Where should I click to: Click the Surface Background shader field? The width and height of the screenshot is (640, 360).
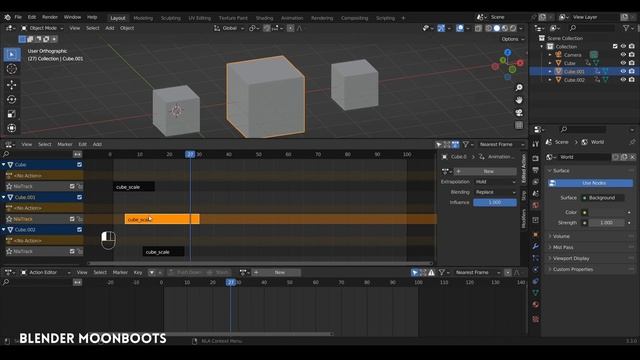click(602, 198)
